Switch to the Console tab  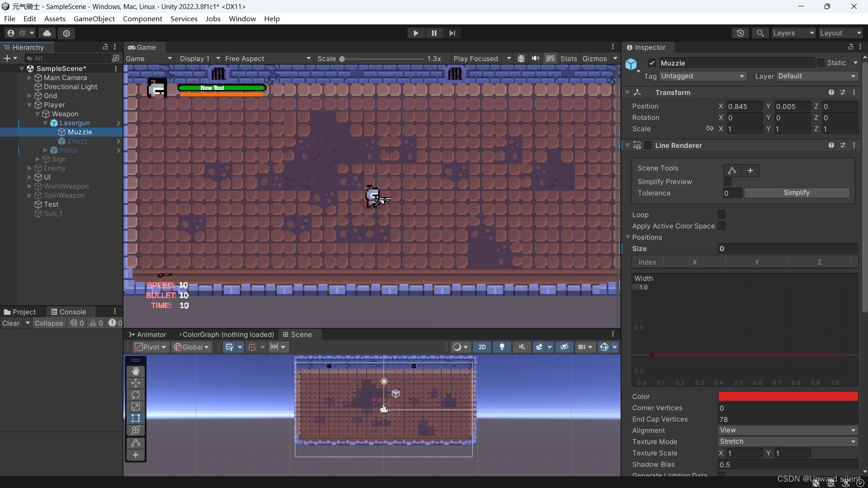(69, 312)
